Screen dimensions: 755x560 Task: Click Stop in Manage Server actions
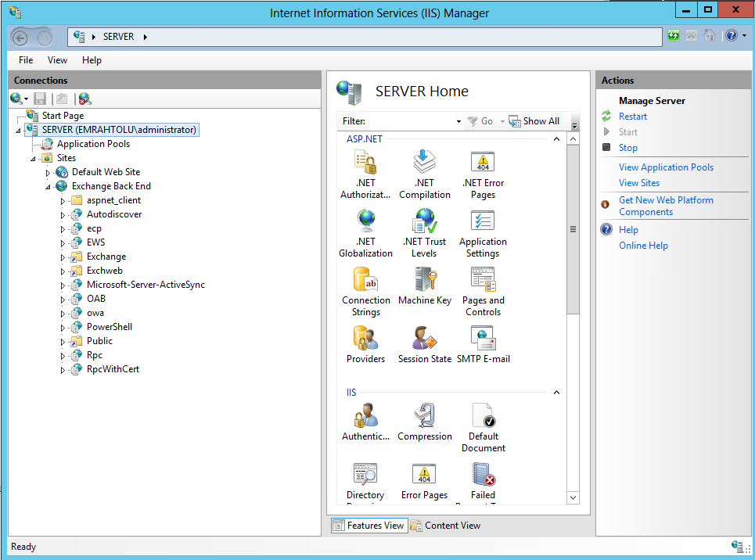click(x=628, y=148)
